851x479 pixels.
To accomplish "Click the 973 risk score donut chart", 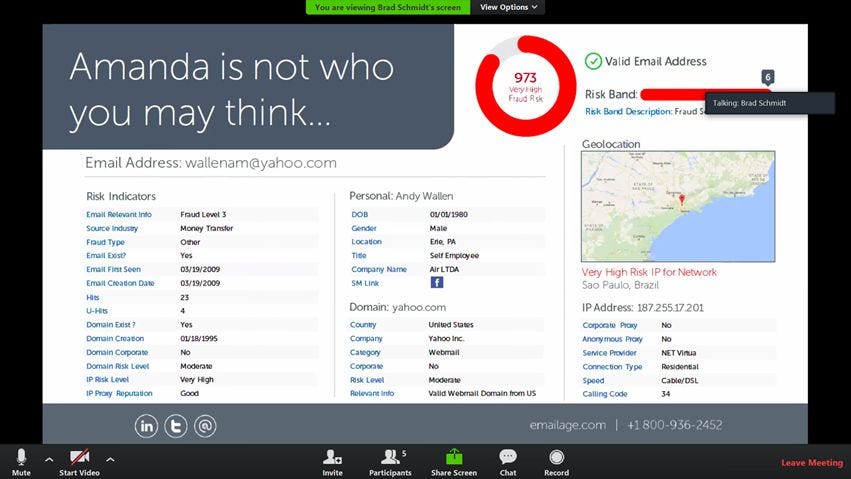I will 525,86.
